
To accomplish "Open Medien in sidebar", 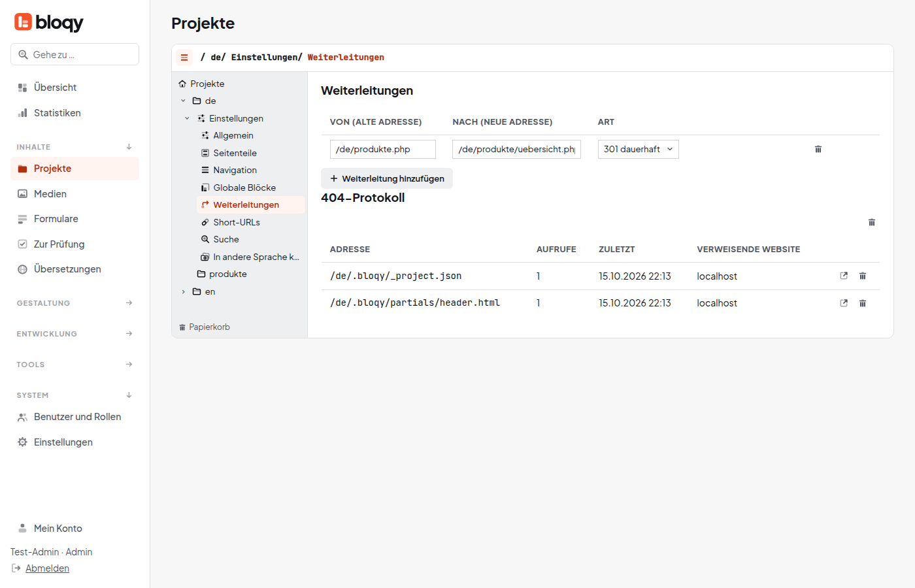I will coord(75,194).
